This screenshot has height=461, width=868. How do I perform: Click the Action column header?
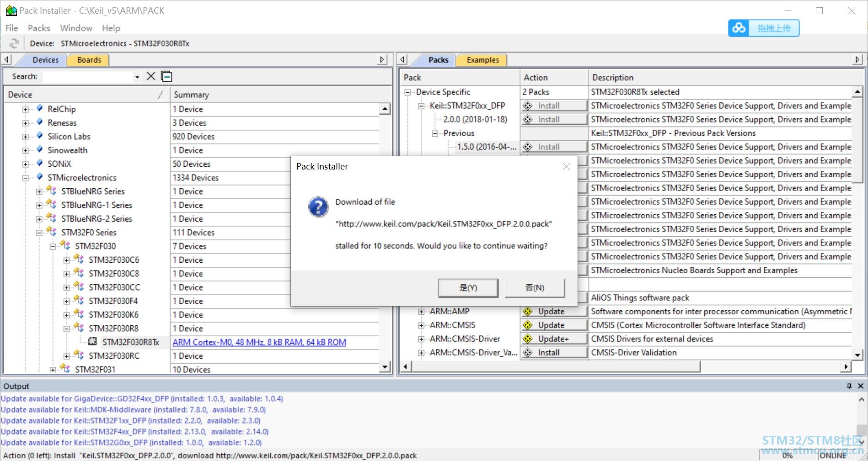tap(554, 78)
